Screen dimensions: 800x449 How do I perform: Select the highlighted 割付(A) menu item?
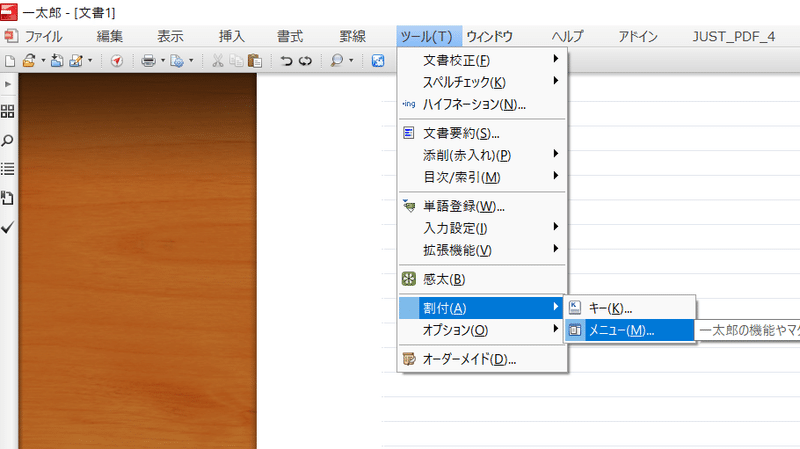[x=482, y=308]
